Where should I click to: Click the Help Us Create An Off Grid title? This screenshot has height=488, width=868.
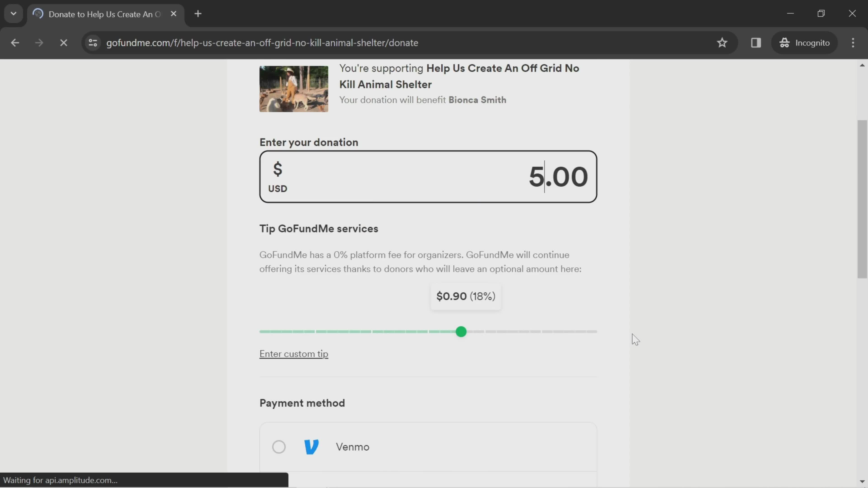click(459, 76)
